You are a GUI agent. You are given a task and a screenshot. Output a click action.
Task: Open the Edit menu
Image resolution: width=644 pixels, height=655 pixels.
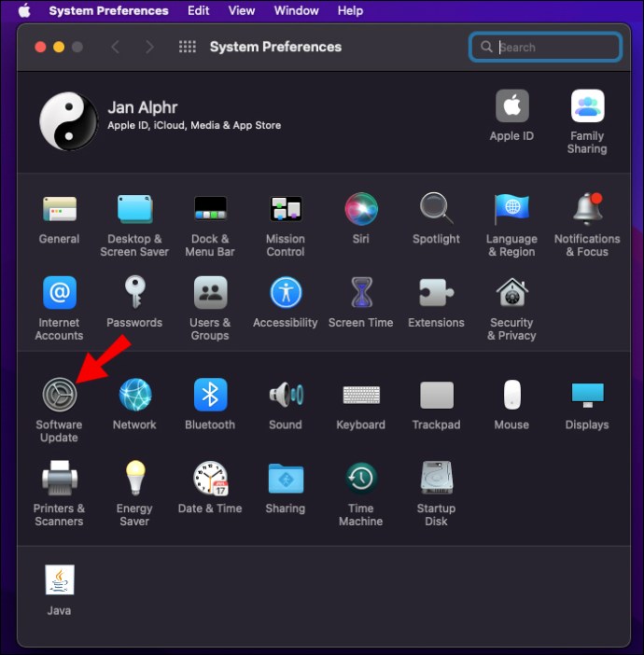[x=198, y=10]
